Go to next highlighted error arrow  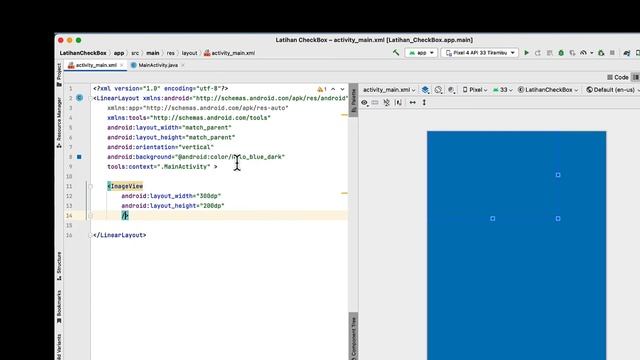tap(342, 89)
